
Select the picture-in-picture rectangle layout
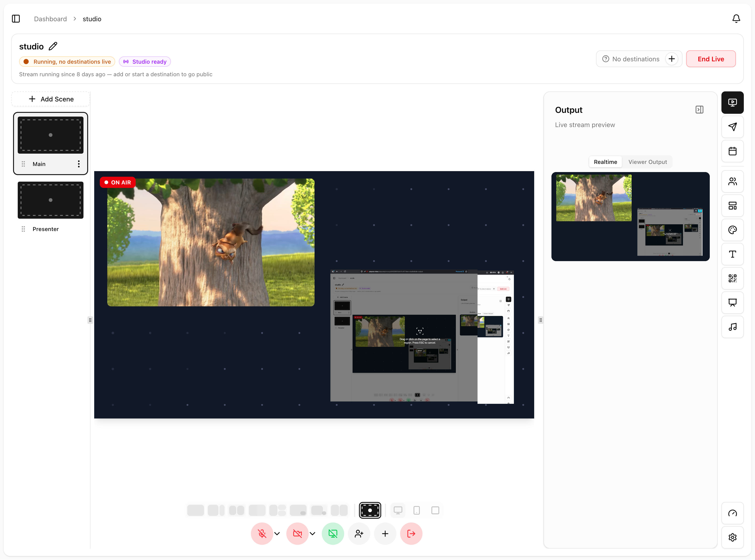(298, 510)
